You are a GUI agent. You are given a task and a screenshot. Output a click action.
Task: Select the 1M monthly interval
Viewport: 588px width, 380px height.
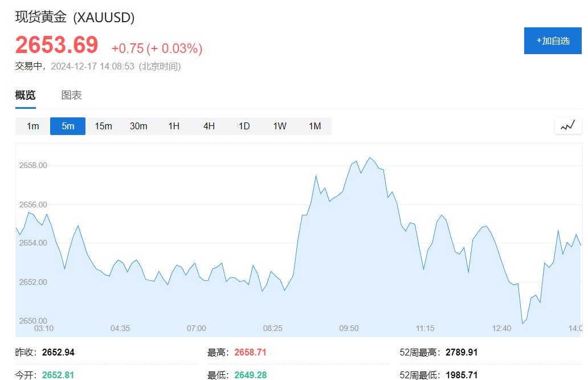coord(315,126)
